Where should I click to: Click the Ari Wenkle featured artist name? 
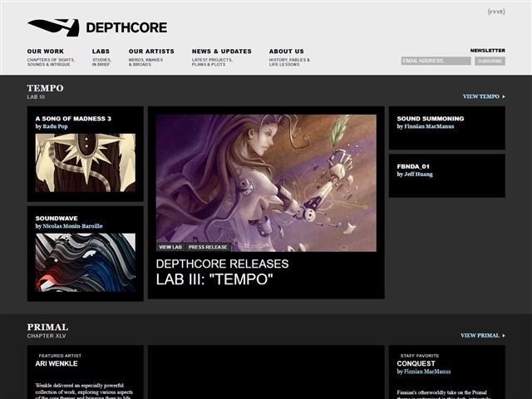click(57, 363)
